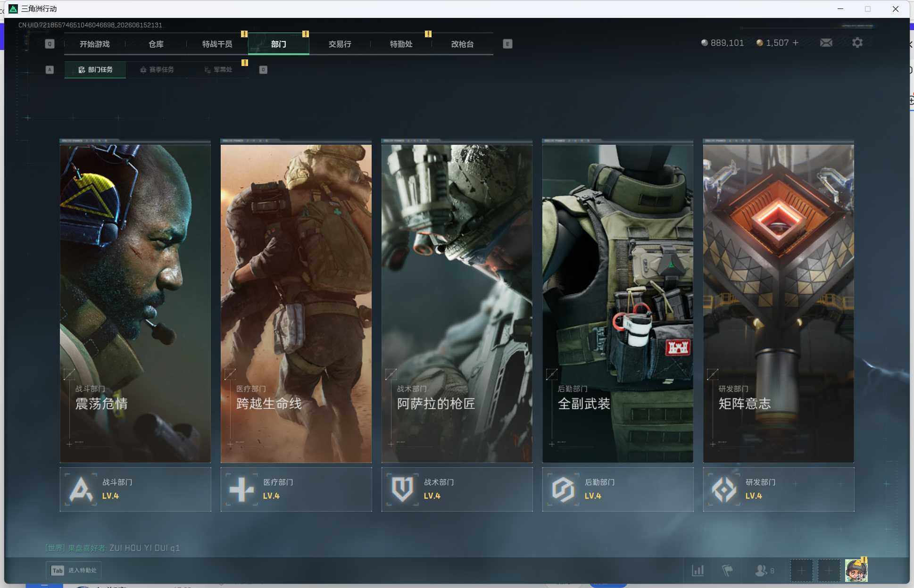Close the 三角洲行动 window
Screen dimensions: 914x588
(895, 8)
